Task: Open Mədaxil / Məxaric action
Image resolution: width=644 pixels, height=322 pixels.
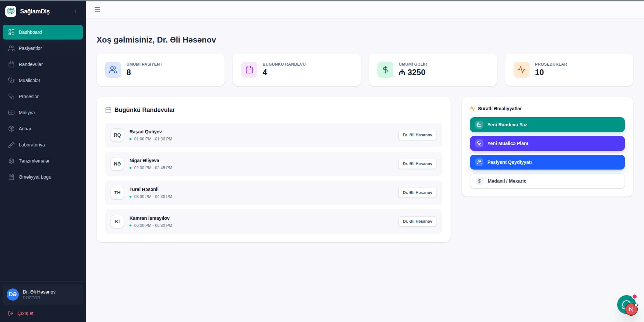Action: pos(547,181)
